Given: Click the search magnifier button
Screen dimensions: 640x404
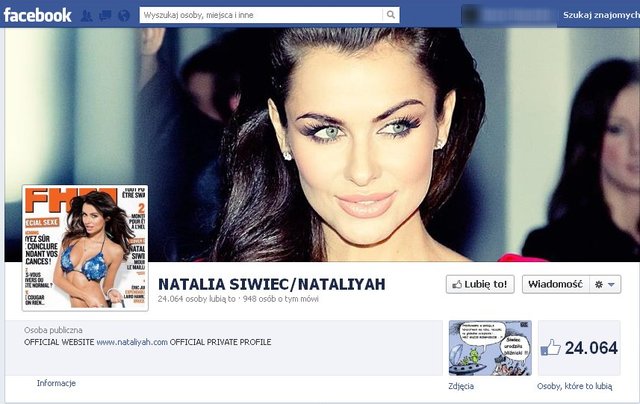Looking at the screenshot, I should tap(391, 15).
